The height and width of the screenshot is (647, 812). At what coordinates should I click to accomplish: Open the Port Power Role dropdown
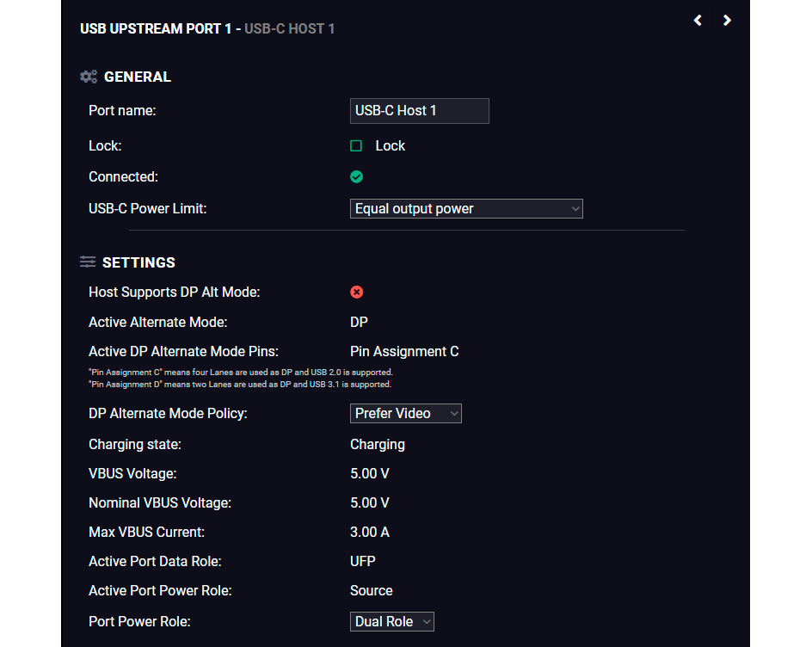[x=392, y=621]
